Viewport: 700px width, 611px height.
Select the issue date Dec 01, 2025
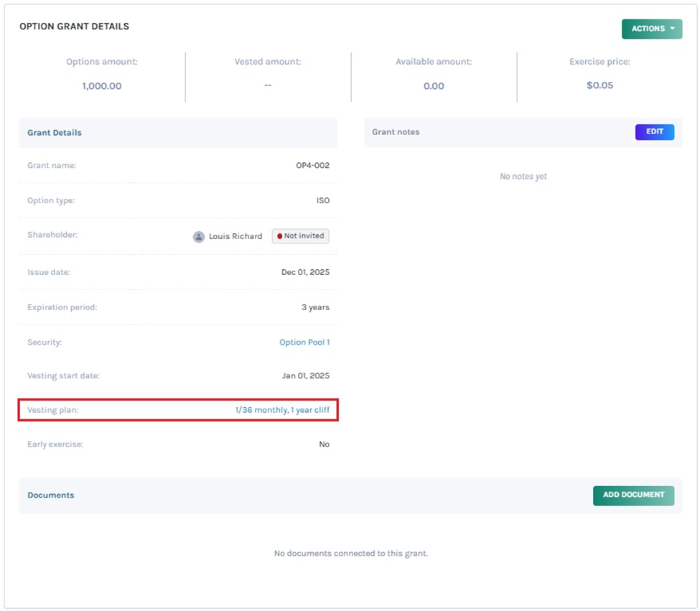[305, 272]
